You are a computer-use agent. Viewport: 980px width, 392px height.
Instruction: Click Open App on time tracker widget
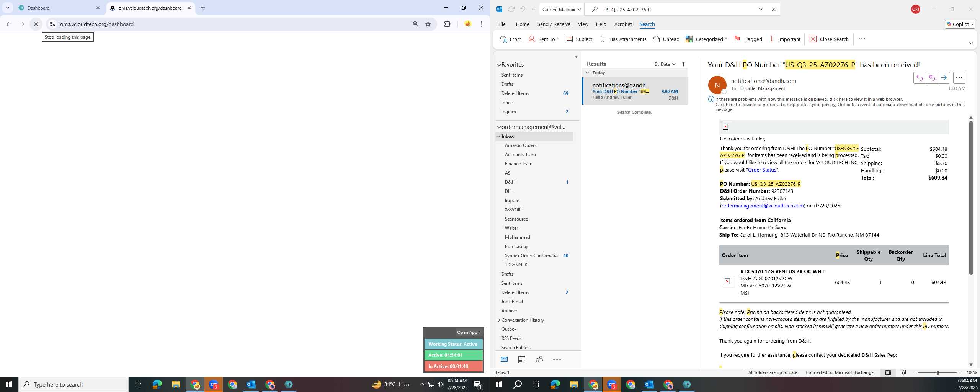click(469, 332)
